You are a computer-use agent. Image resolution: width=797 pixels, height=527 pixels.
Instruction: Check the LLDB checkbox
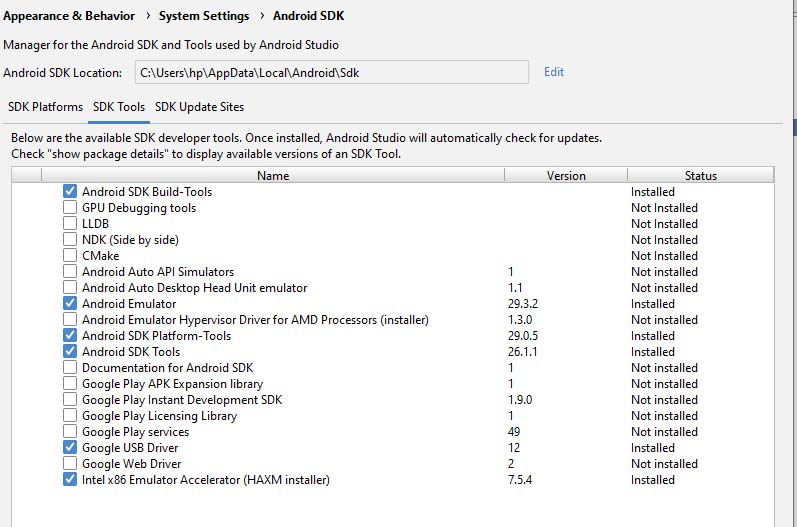70,224
